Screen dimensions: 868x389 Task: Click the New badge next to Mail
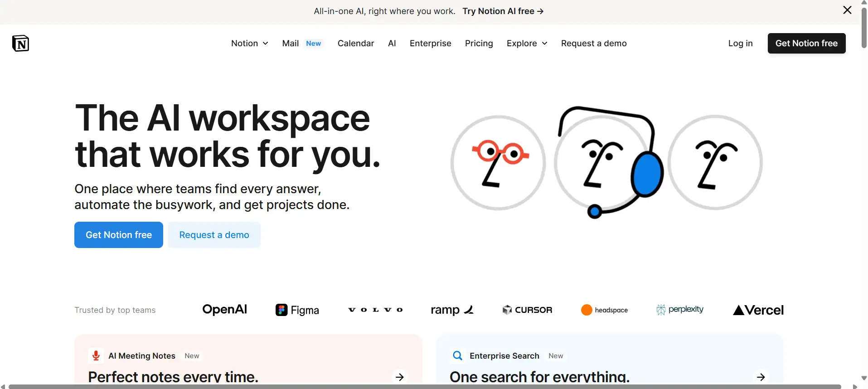click(x=313, y=44)
